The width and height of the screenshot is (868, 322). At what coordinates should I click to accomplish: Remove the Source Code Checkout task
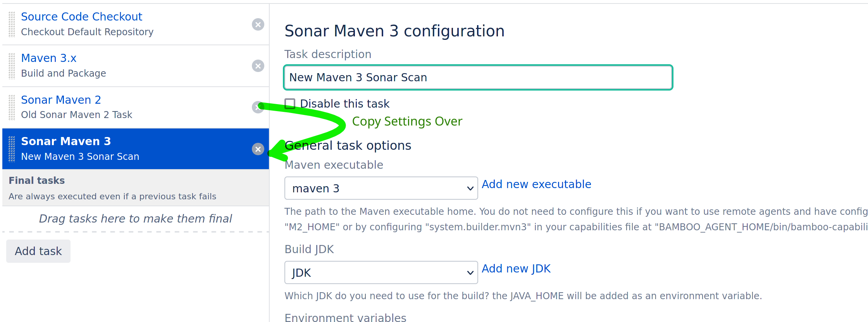click(258, 24)
